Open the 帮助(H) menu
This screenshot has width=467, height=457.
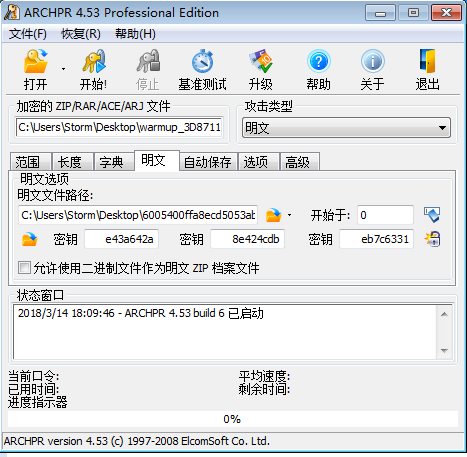click(x=135, y=34)
